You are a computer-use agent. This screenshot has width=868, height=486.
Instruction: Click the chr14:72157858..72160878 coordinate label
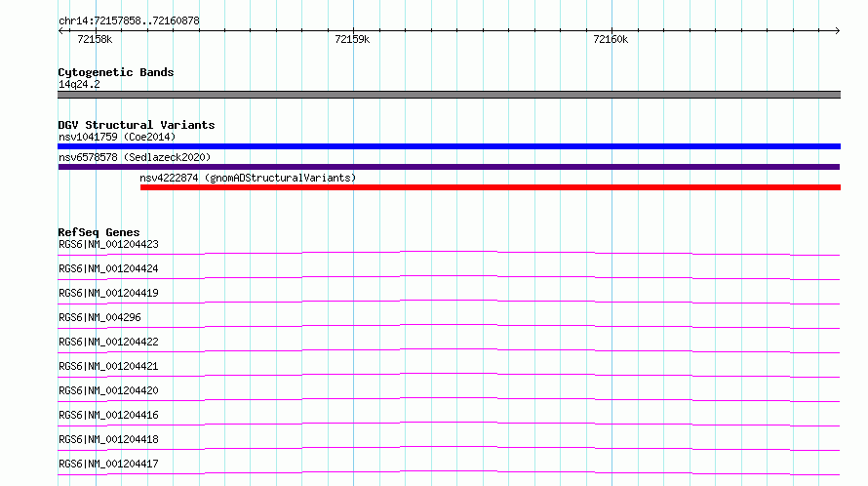(x=129, y=20)
